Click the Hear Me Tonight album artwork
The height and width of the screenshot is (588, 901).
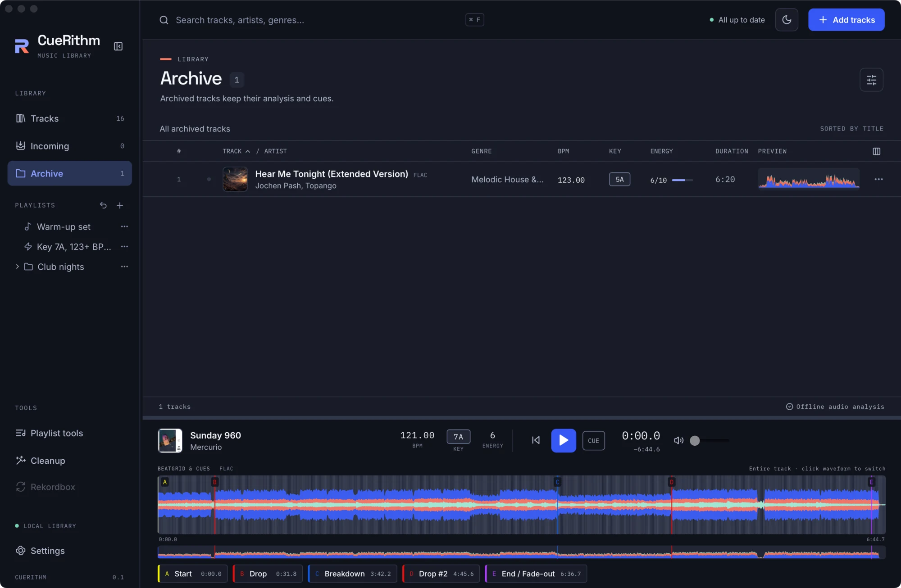235,179
